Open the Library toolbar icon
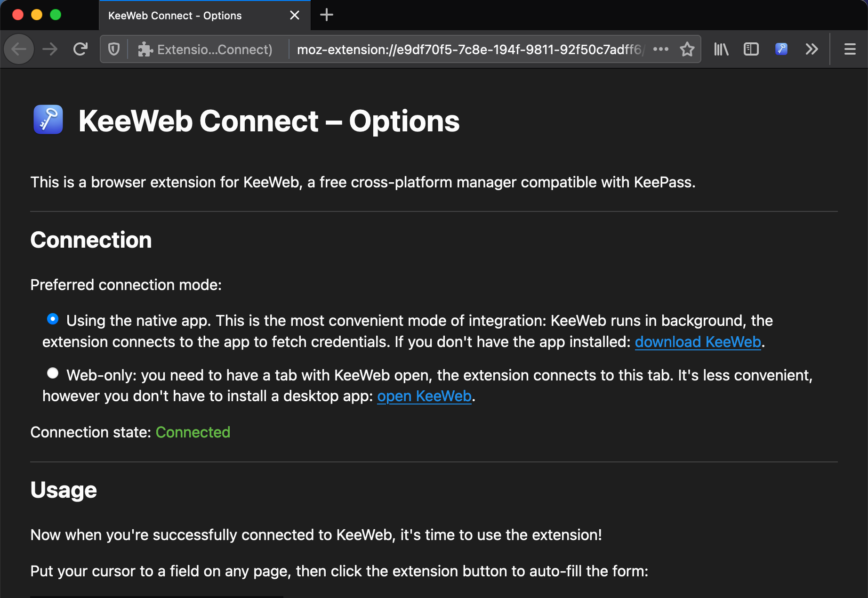This screenshot has height=598, width=868. click(x=721, y=49)
